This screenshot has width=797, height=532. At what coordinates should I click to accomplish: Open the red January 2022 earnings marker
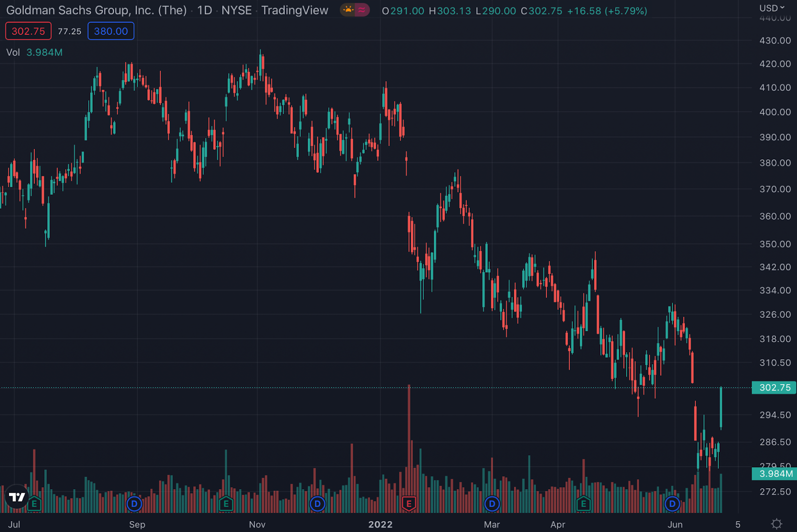(x=409, y=504)
